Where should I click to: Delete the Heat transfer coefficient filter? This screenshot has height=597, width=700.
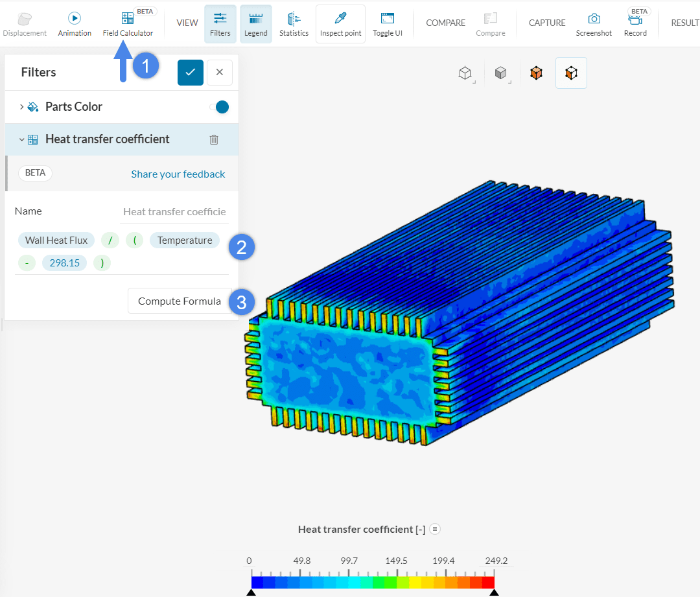214,139
